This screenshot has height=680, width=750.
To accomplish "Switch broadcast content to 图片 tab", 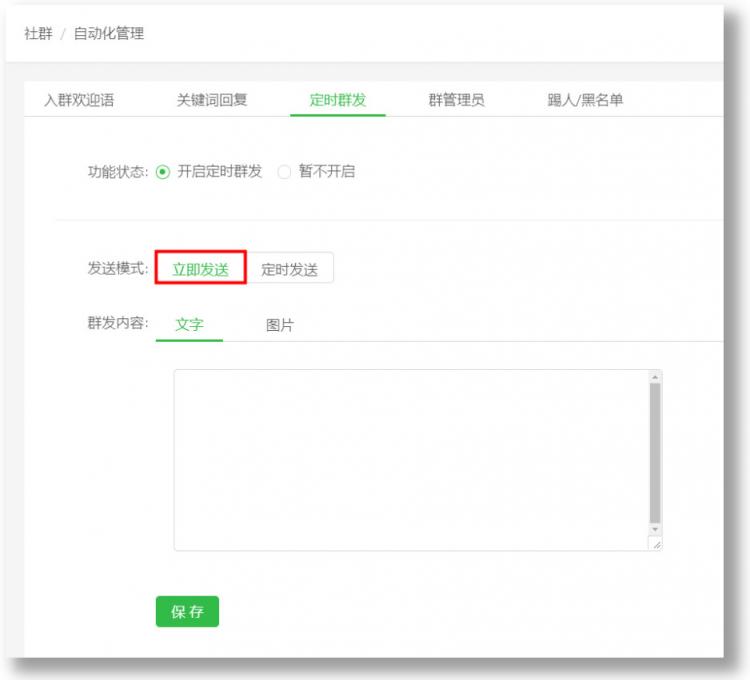I will click(x=280, y=325).
